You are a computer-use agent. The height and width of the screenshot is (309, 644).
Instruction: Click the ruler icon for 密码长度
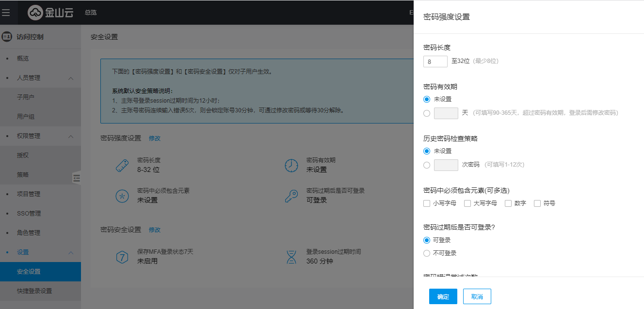click(122, 165)
